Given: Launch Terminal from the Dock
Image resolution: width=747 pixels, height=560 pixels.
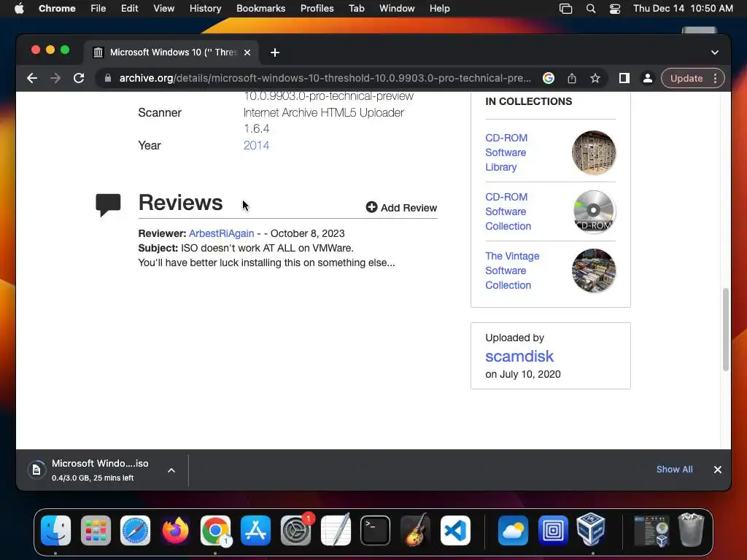Looking at the screenshot, I should (x=376, y=530).
